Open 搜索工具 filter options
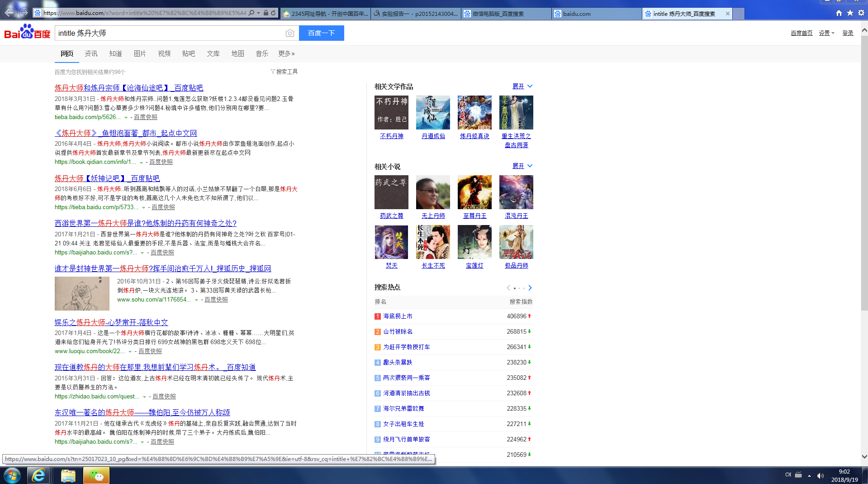 click(284, 72)
